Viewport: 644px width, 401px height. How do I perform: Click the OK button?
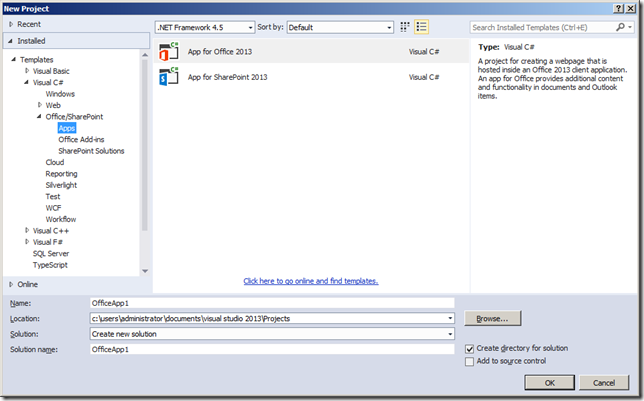coord(550,383)
